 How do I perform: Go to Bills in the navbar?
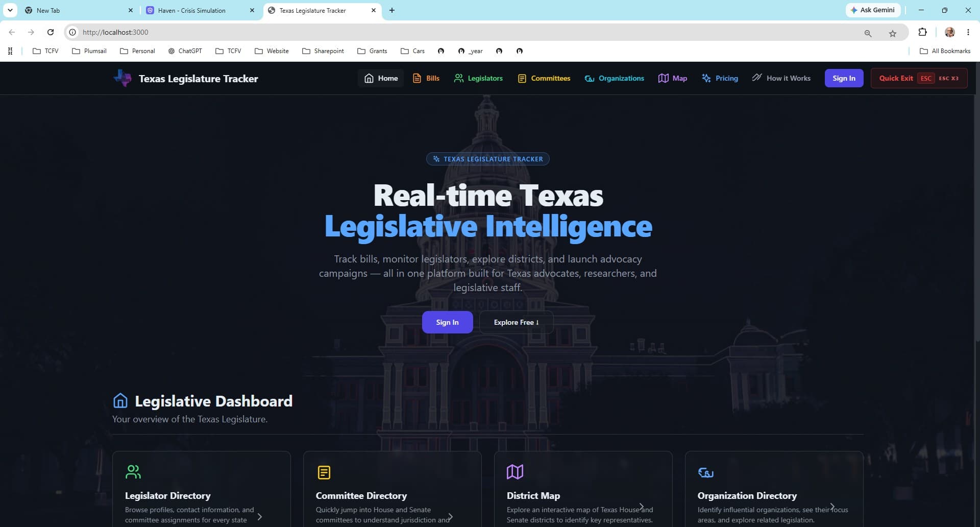point(426,78)
